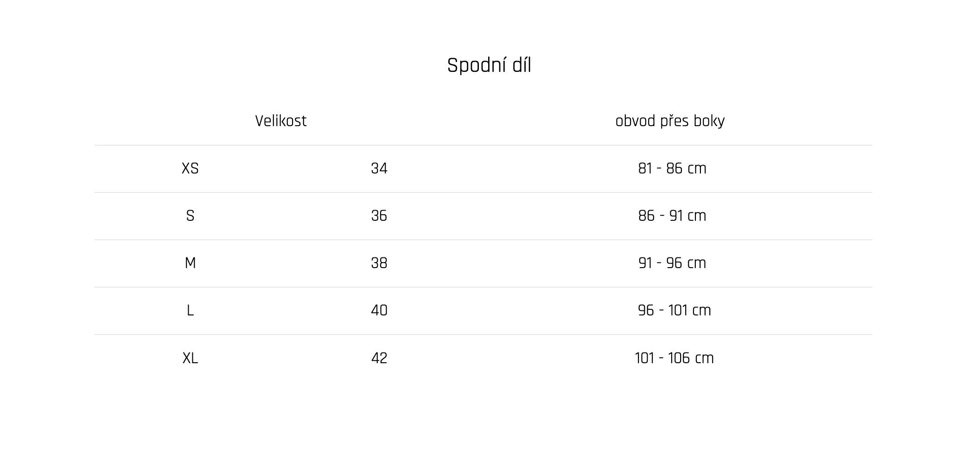Screen dimensions: 980x462
Task: Click the "101 - 106 cm" hip measurement
Action: pyautogui.click(x=674, y=358)
